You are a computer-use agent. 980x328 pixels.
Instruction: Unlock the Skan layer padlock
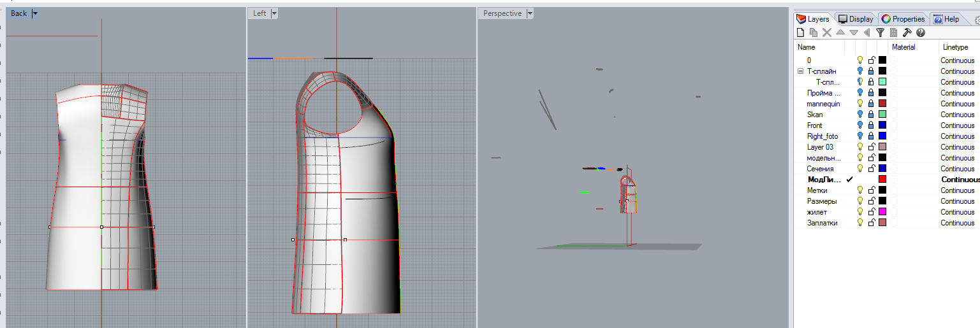pos(871,115)
